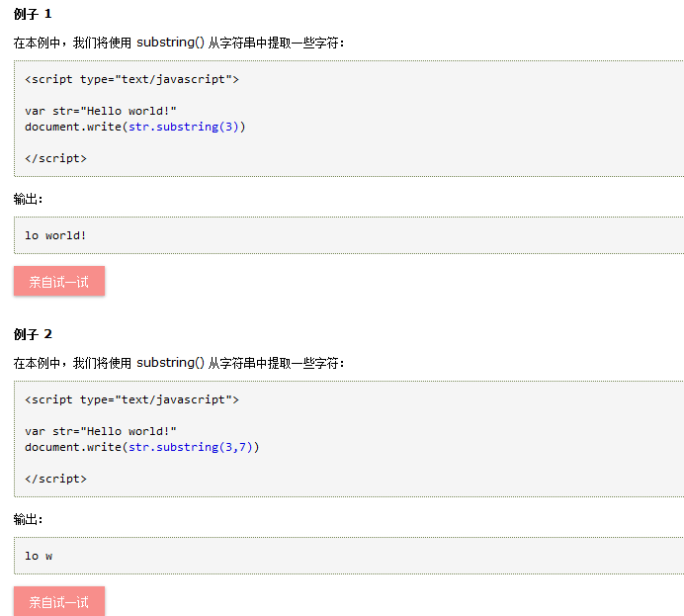This screenshot has width=684, height=616.
Task: Click the 输出: label above 'lo world!'
Action: click(x=28, y=200)
